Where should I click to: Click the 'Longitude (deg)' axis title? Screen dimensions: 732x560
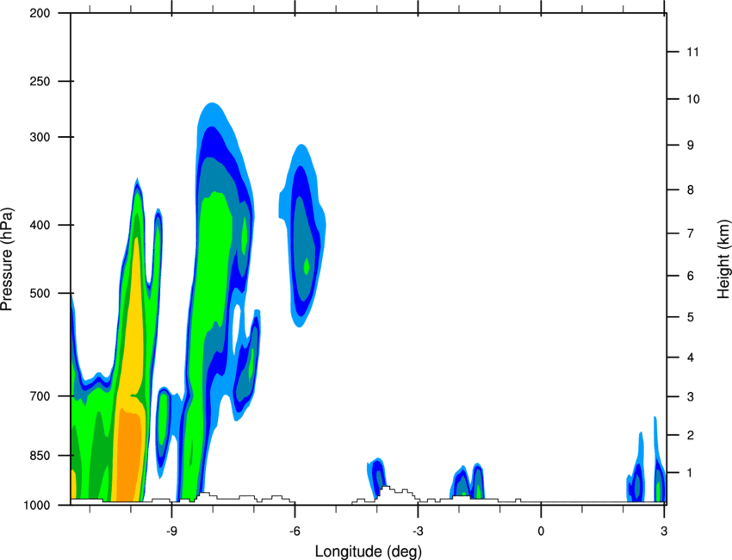click(x=369, y=551)
